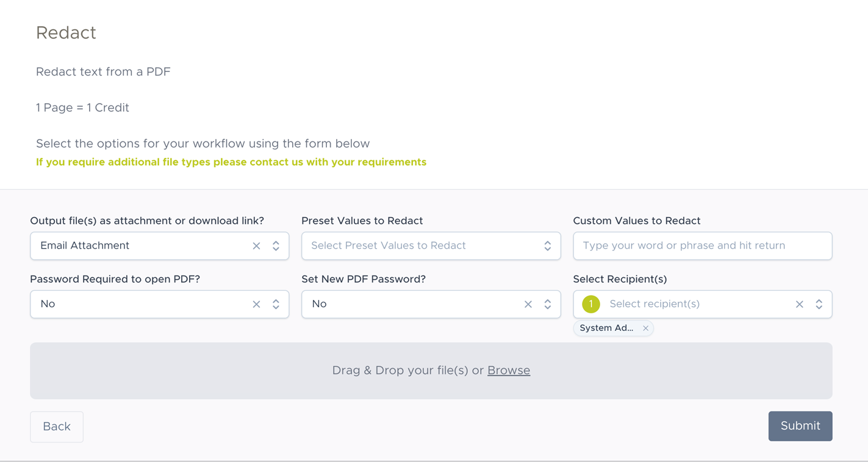Clear all selected recipients

pos(799,304)
